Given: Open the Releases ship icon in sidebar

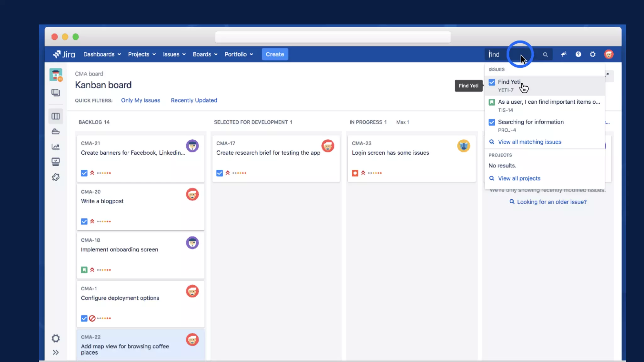Looking at the screenshot, I should point(56,132).
